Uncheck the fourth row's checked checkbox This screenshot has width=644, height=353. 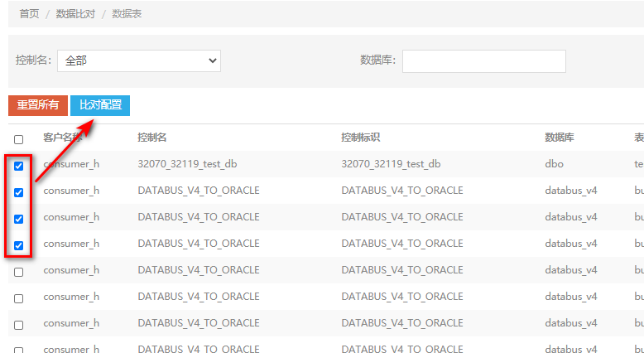(x=18, y=245)
